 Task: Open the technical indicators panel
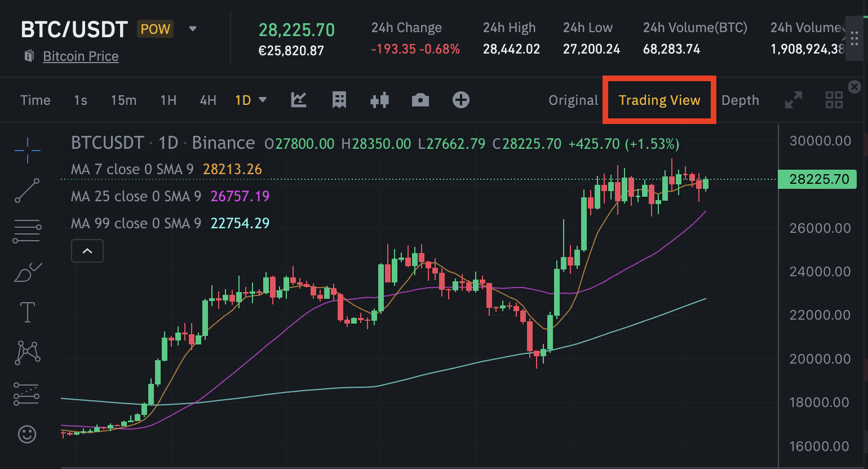(339, 100)
